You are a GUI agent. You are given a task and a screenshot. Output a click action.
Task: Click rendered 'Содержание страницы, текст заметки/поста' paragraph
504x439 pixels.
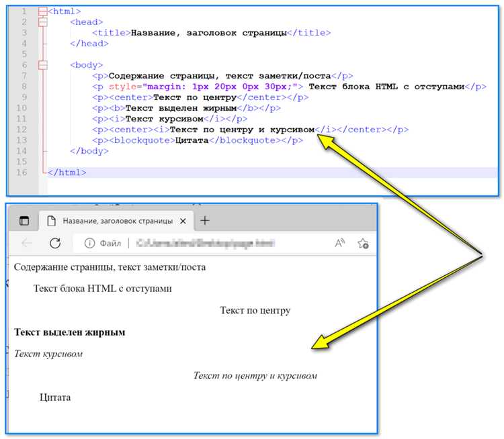click(110, 267)
